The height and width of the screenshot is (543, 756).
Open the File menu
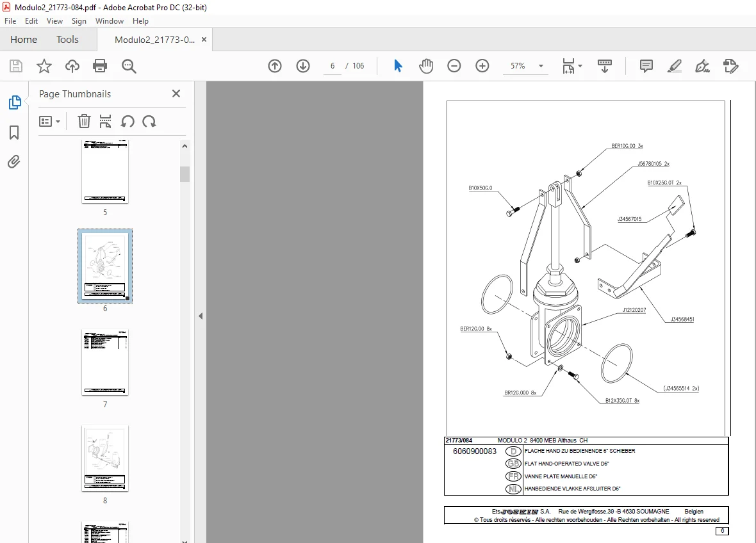pos(10,20)
